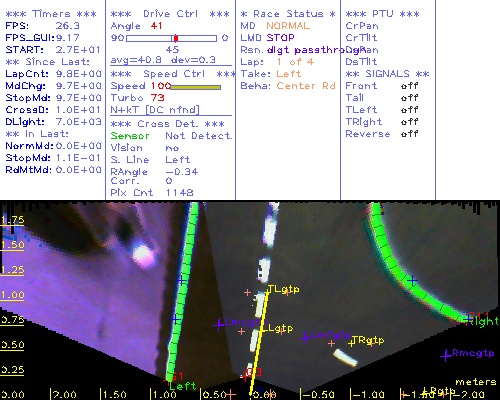Click the 1.75 axis label
This screenshot has height=400, width=500.
pos(12,220)
